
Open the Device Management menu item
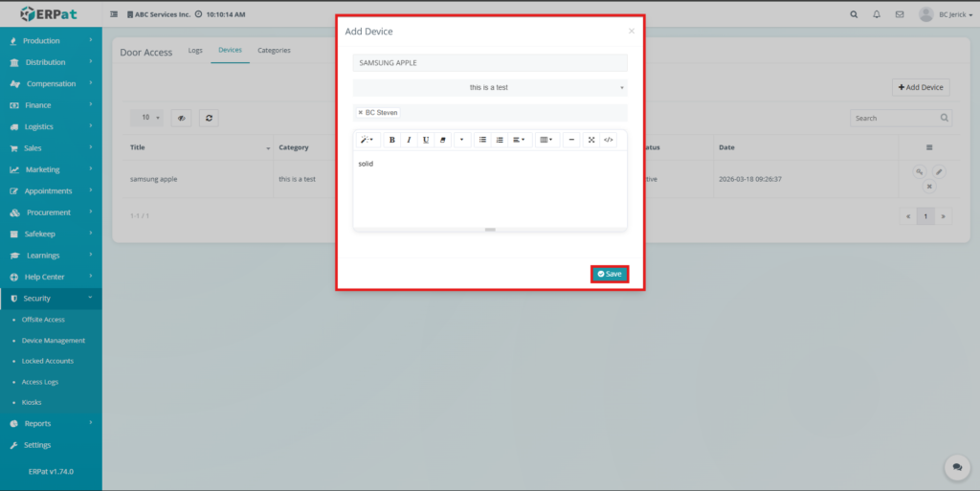pos(54,340)
